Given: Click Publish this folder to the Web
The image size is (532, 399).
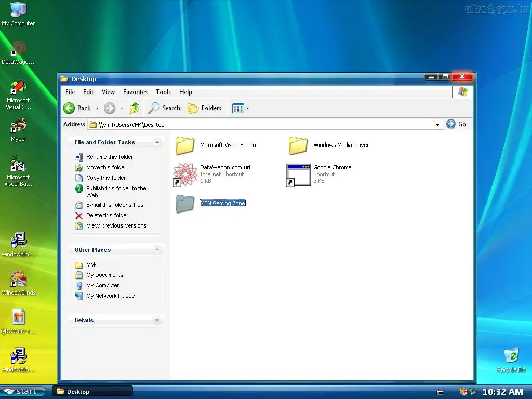Looking at the screenshot, I should coord(111,192).
